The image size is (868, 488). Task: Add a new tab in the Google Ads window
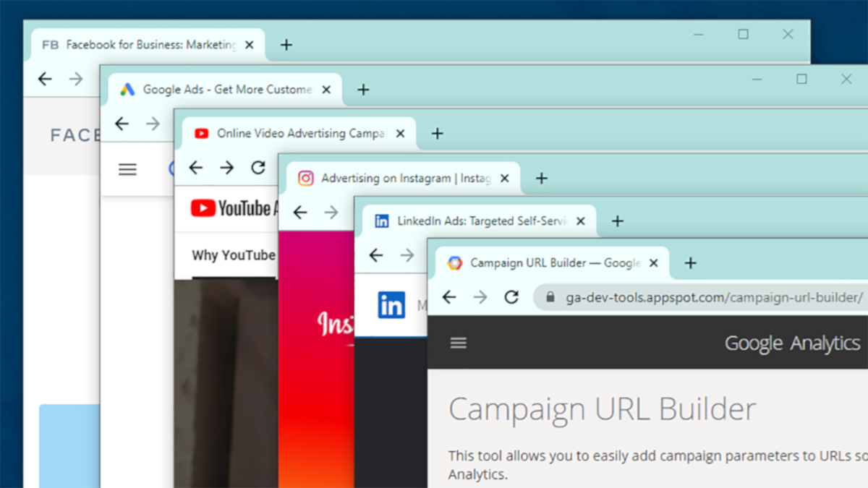[x=363, y=90]
